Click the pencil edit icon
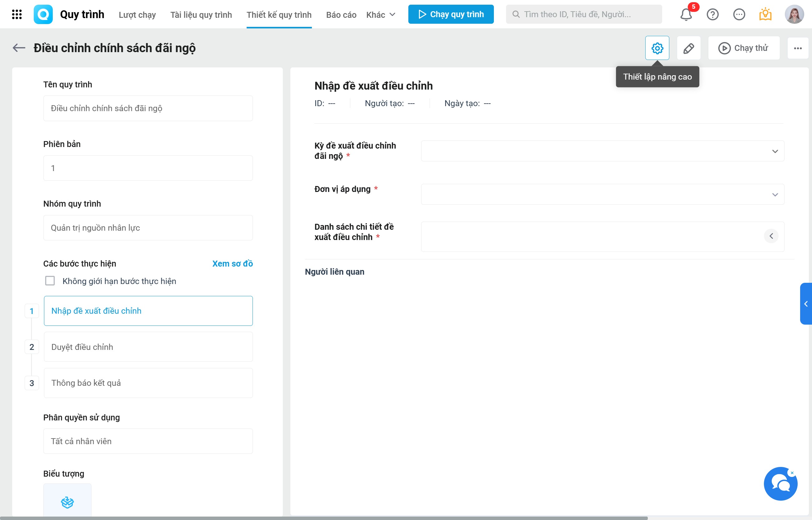This screenshot has height=520, width=812. pos(688,48)
